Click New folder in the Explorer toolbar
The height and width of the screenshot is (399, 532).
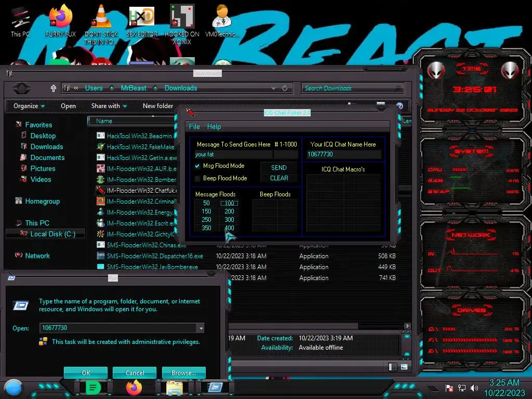pos(158,106)
